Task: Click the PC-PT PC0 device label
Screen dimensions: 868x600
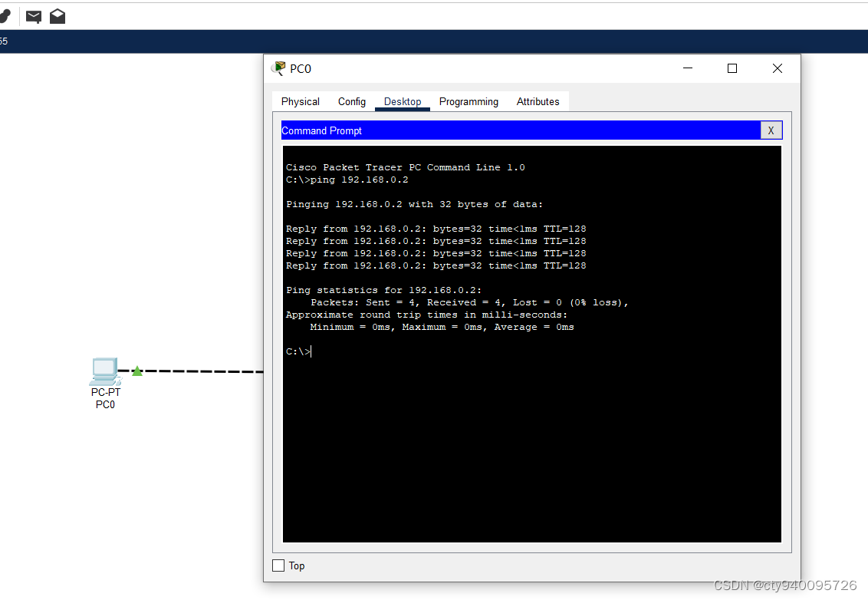Action: (105, 398)
